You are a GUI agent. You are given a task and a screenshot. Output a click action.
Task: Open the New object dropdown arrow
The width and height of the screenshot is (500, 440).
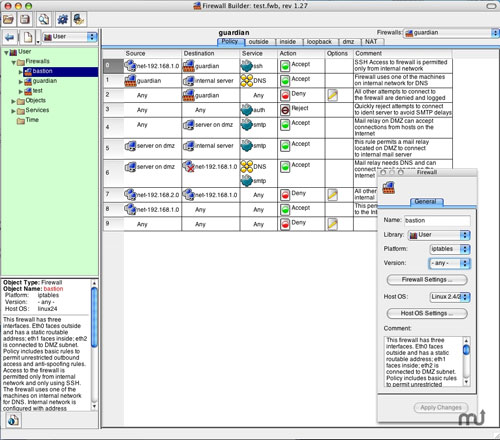coord(38,42)
